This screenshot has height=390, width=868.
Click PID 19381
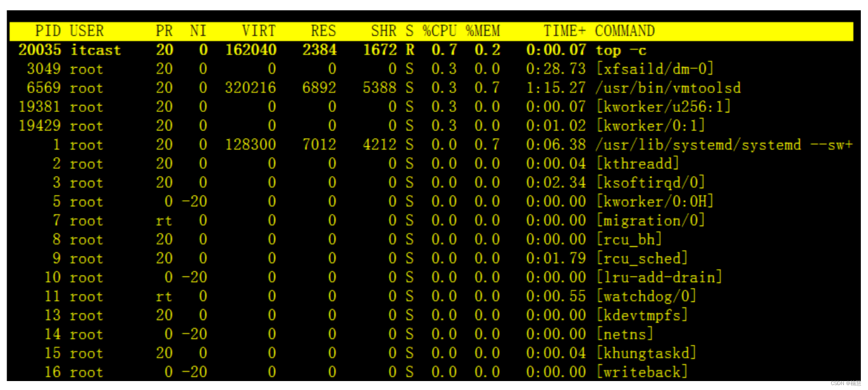39,107
